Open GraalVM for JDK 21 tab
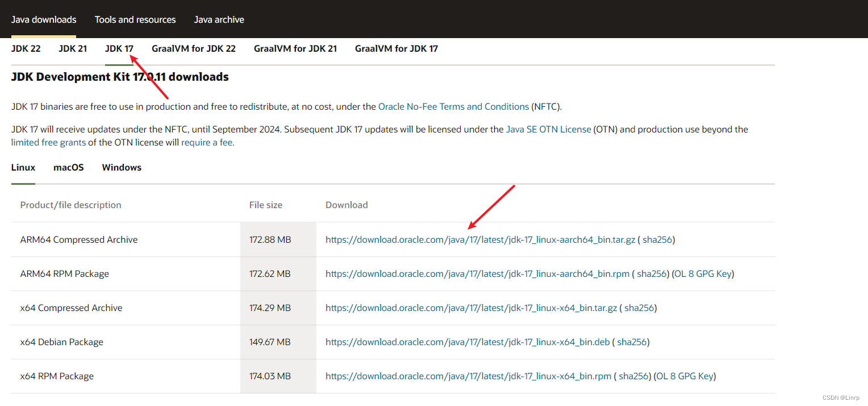This screenshot has width=868, height=406. coord(295,48)
